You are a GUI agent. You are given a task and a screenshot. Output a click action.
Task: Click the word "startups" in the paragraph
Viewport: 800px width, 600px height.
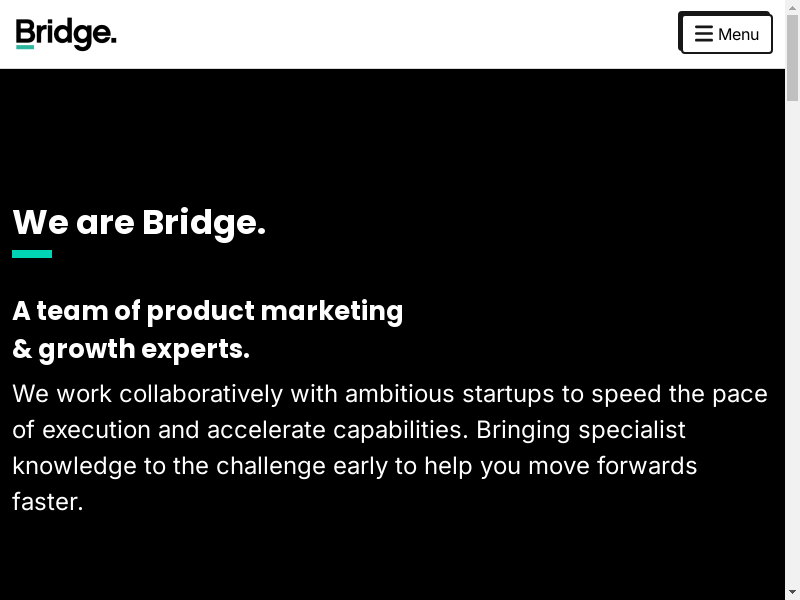pos(508,393)
